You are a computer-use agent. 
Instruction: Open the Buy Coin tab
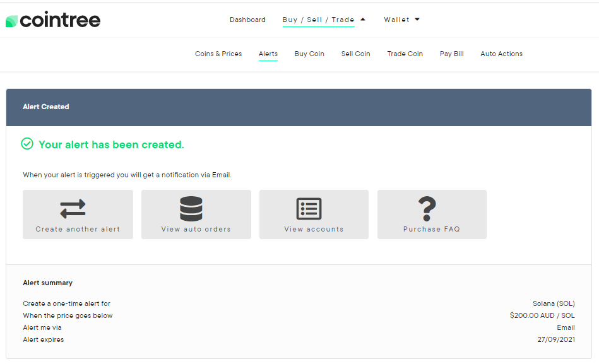[309, 54]
